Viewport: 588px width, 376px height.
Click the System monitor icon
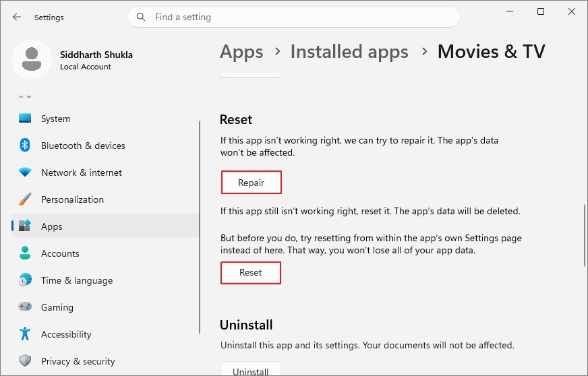[x=25, y=119]
